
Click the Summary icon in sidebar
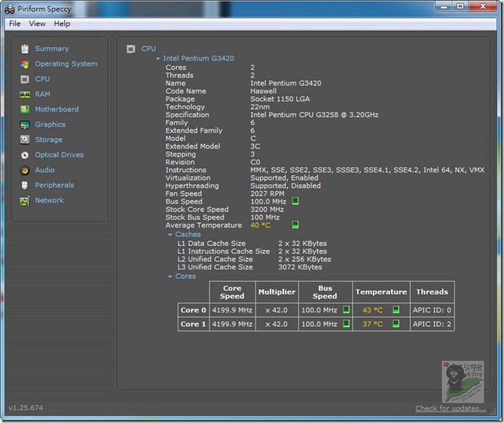pos(24,49)
